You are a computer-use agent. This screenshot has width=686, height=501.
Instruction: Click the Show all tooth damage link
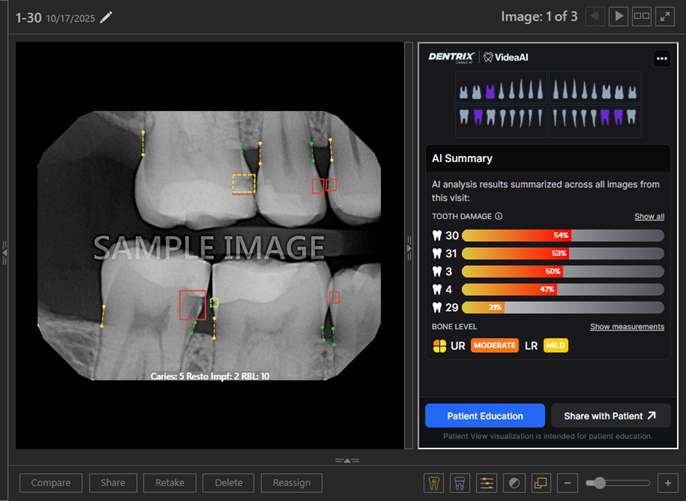point(648,216)
